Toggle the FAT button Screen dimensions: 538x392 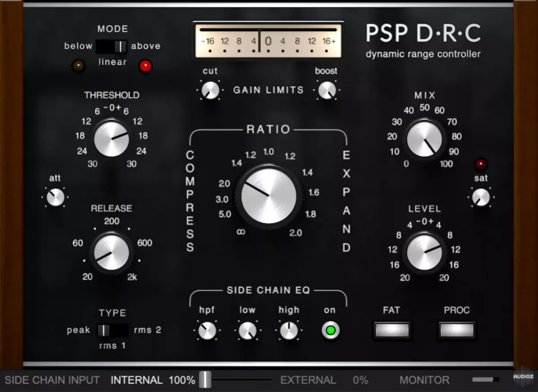click(392, 330)
